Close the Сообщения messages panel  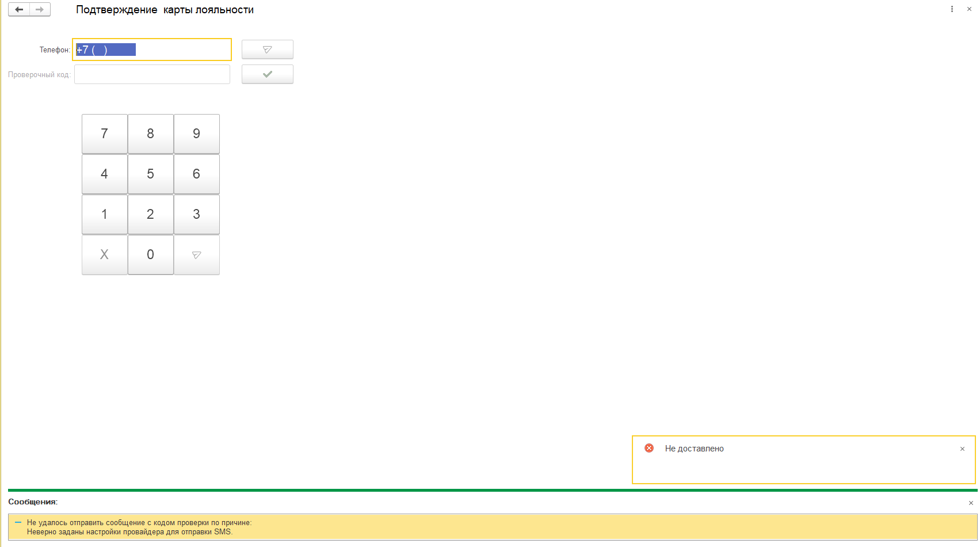click(x=971, y=503)
